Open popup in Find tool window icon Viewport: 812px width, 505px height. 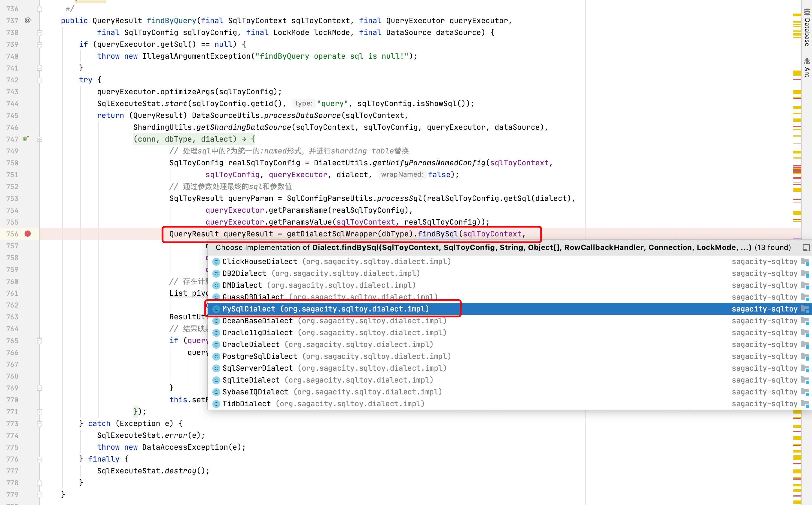[806, 247]
